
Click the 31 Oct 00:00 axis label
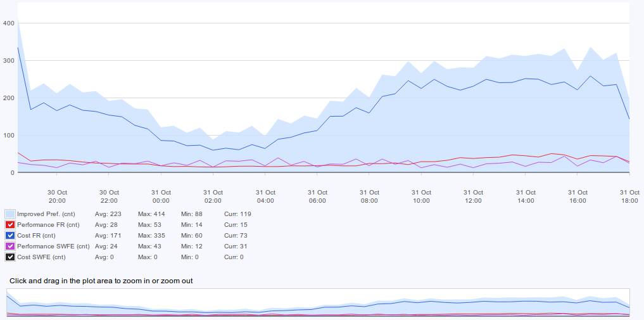(161, 196)
